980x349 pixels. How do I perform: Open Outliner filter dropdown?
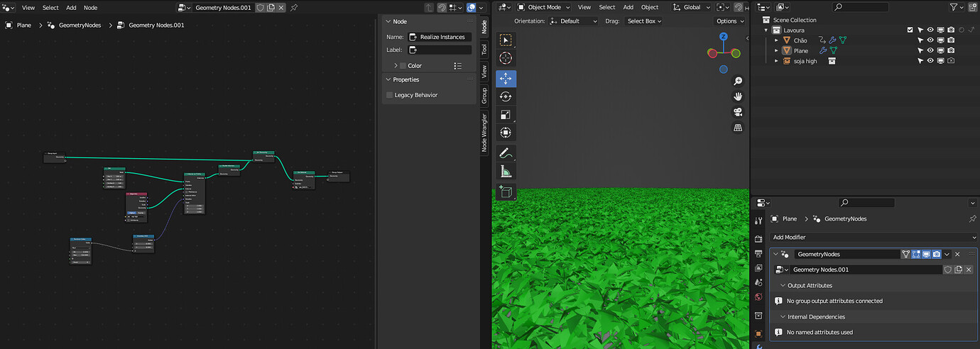pos(957,7)
